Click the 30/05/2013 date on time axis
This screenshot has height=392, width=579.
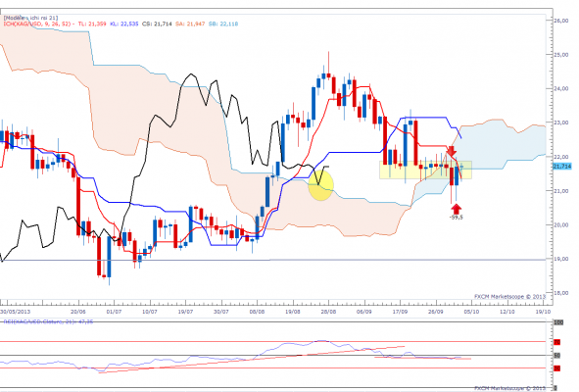[x=16, y=312]
